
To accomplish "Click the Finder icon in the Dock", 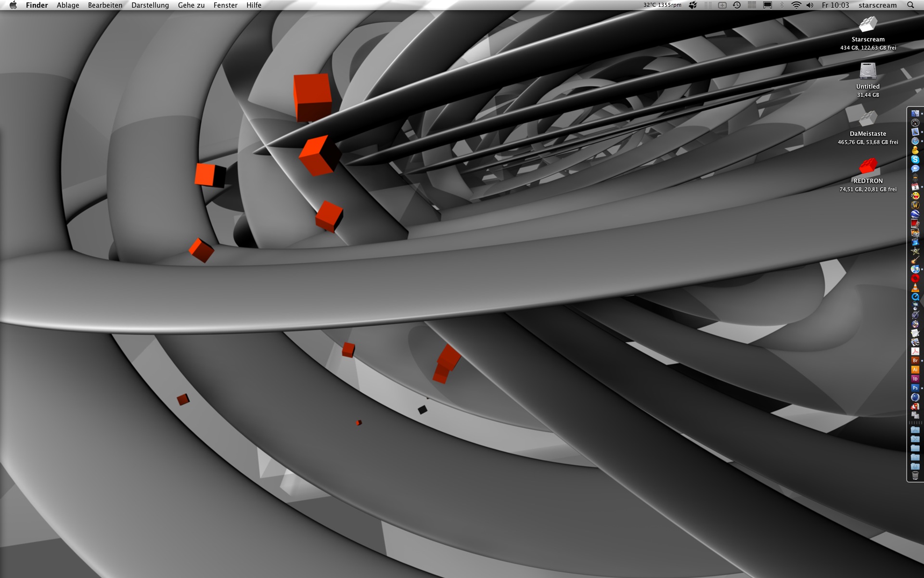I will click(915, 113).
